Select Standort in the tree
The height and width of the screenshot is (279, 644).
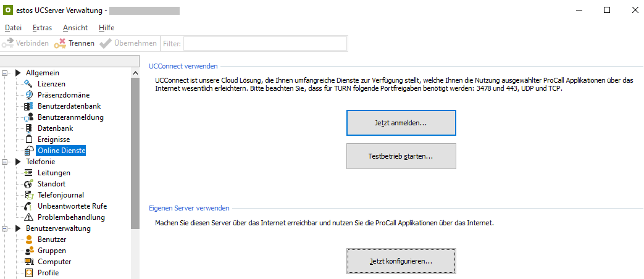[x=52, y=184]
